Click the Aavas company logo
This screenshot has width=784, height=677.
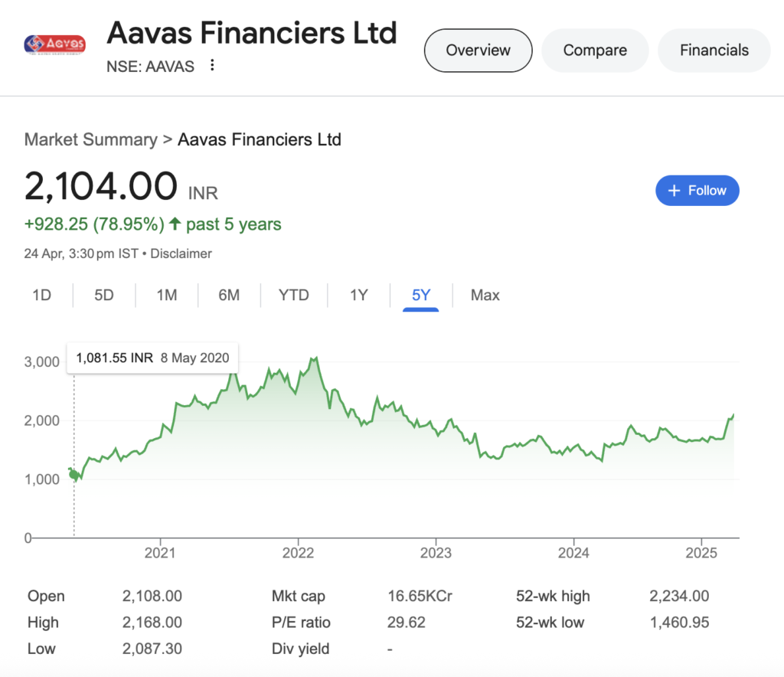pos(54,44)
